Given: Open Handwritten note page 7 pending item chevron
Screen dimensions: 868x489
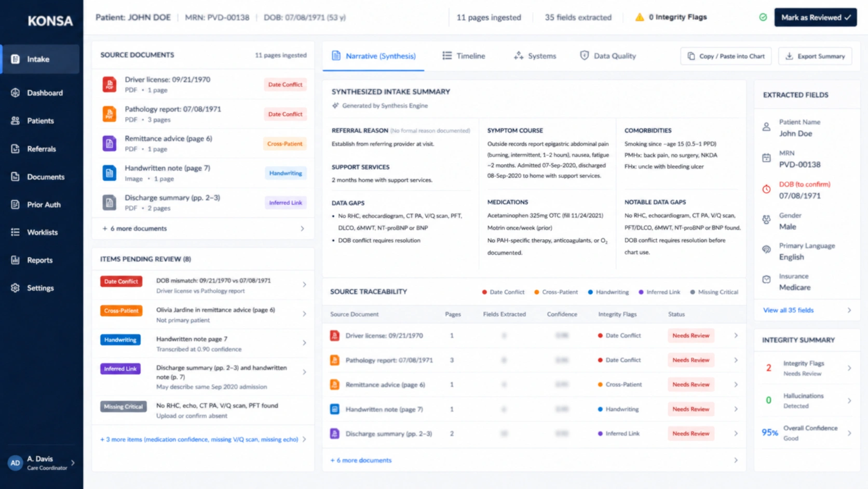Looking at the screenshot, I should point(304,343).
